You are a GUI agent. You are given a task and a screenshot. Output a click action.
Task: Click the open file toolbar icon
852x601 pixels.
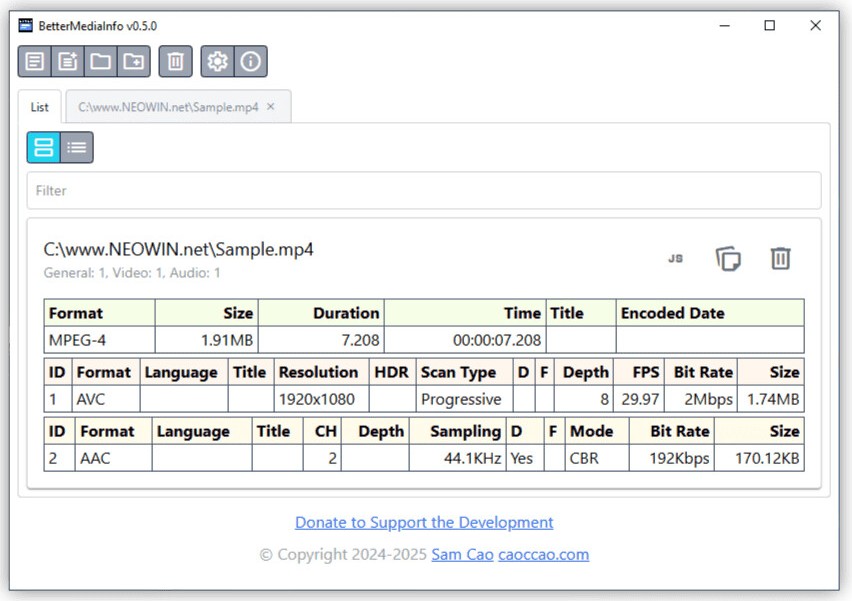pyautogui.click(x=35, y=62)
